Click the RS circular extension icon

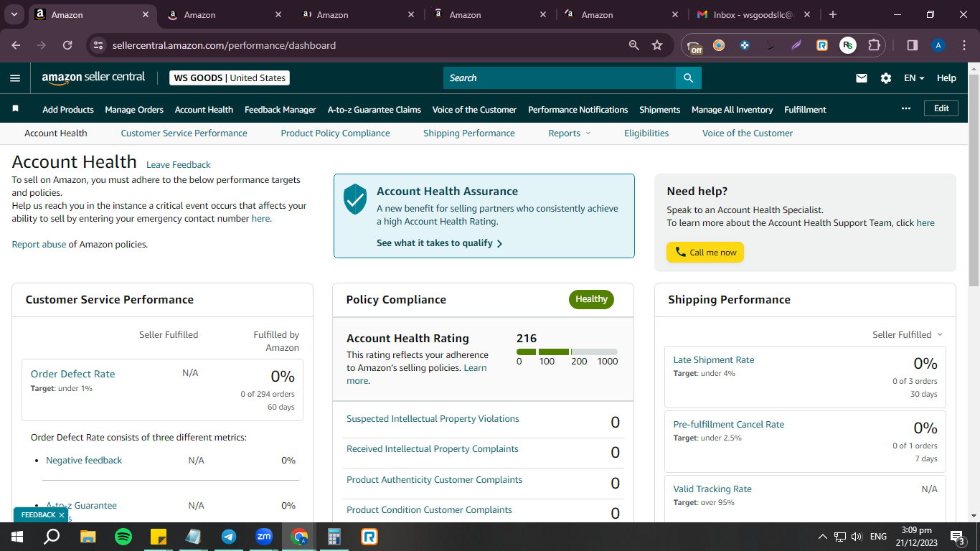[x=848, y=45]
